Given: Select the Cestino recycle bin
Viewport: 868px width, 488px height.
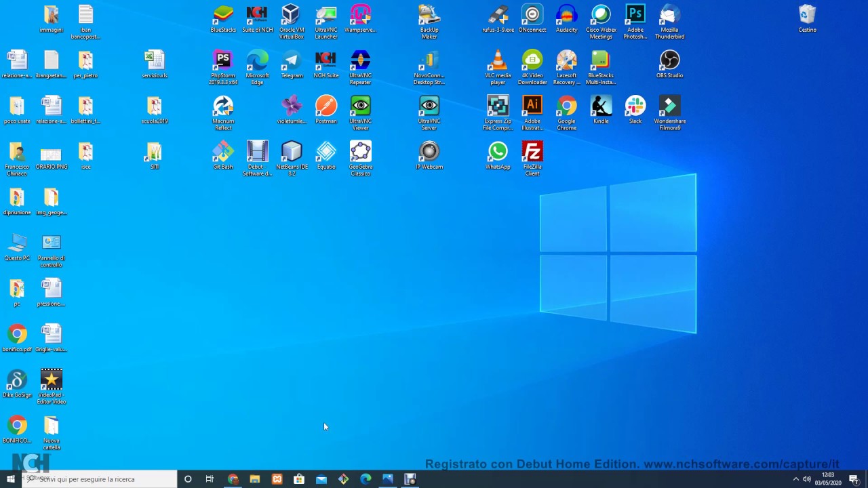Looking at the screenshot, I should 807,20.
